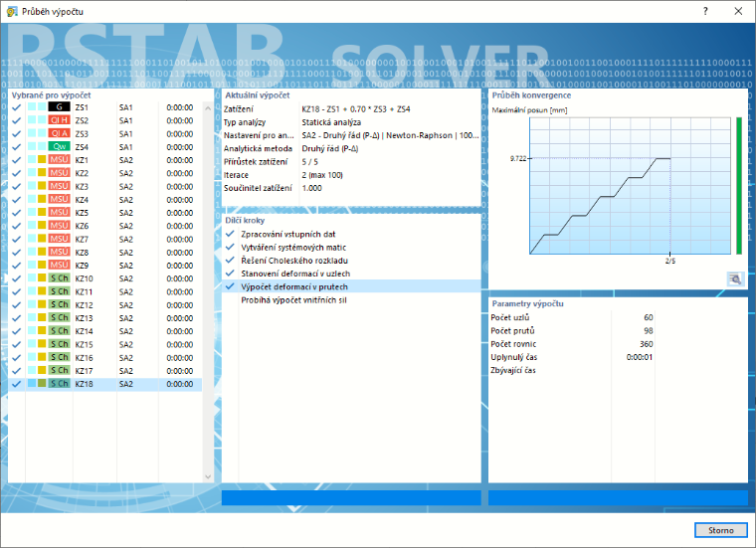Click the QI H badge for ZS2
Viewport: 756px width, 548px height.
click(x=59, y=120)
